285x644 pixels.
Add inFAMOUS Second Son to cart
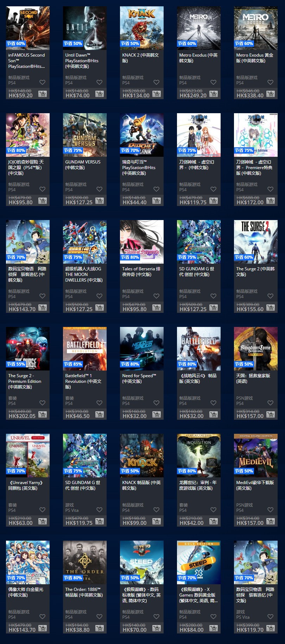[x=43, y=94]
